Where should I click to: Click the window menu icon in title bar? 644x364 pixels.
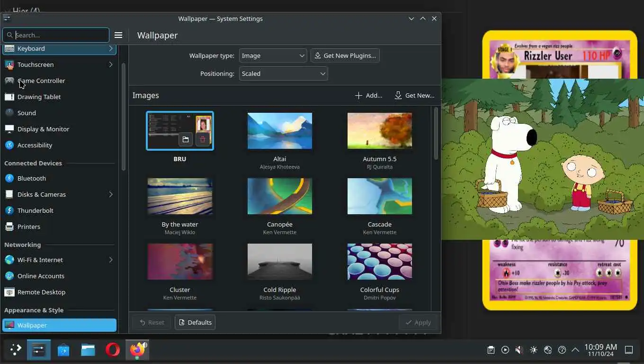7,18
